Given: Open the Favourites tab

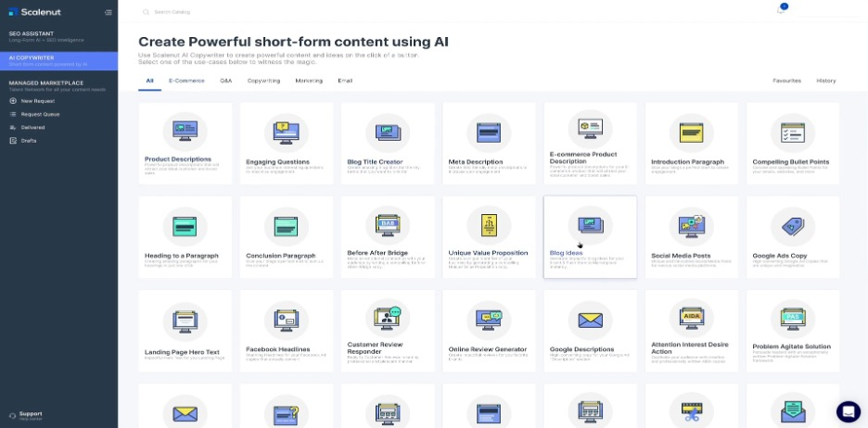Looking at the screenshot, I should click(786, 81).
